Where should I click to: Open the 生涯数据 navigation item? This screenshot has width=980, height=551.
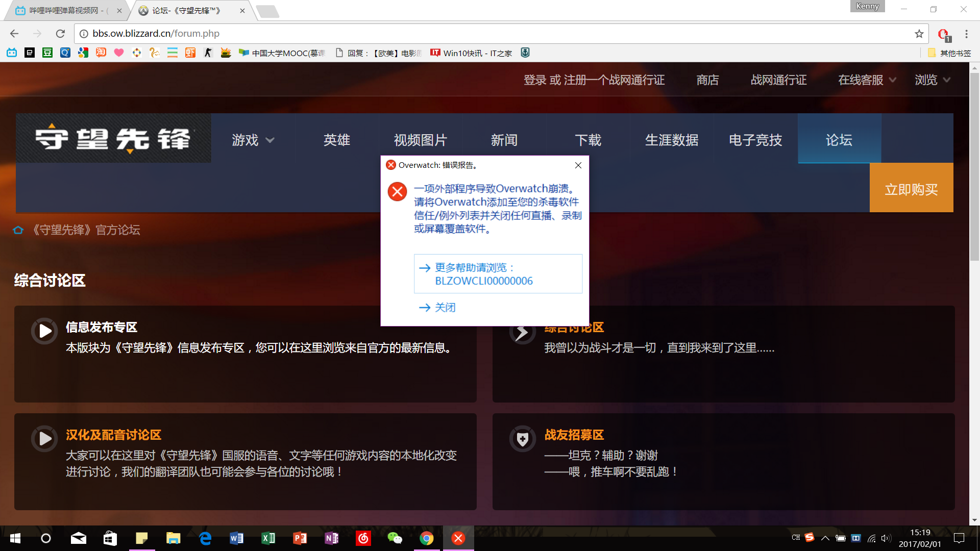(672, 140)
